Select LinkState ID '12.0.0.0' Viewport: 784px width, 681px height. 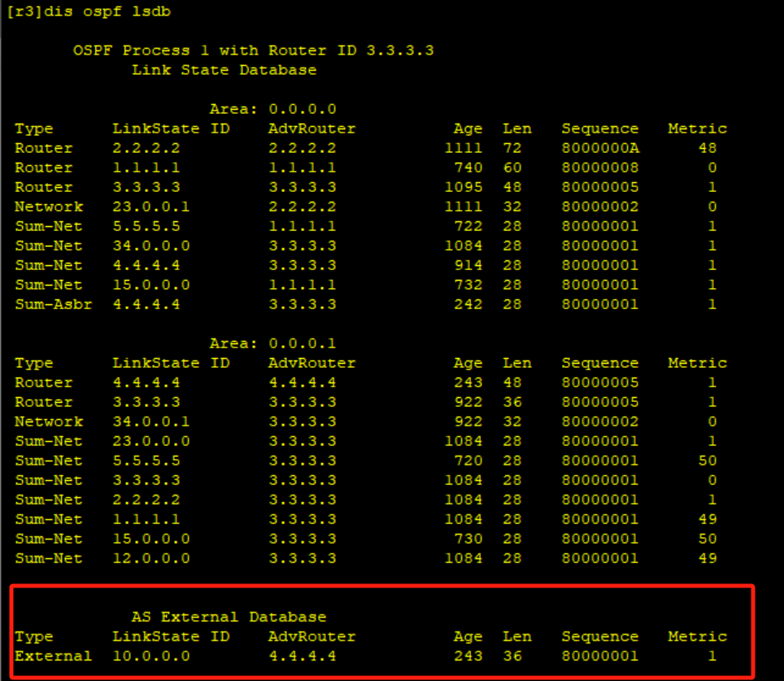[x=151, y=558]
